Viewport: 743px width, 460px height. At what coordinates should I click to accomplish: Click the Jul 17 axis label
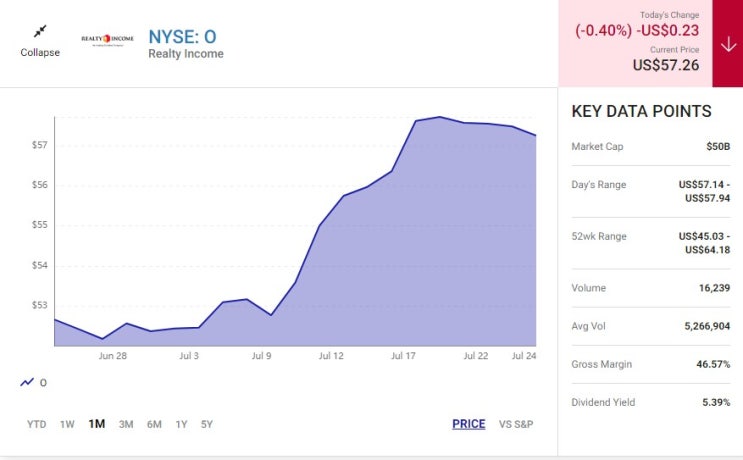(403, 355)
